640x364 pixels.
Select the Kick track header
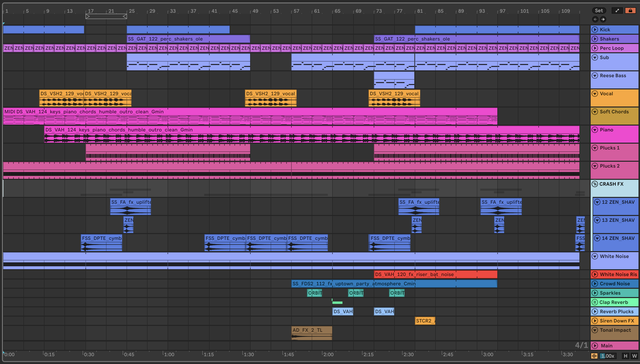click(615, 30)
